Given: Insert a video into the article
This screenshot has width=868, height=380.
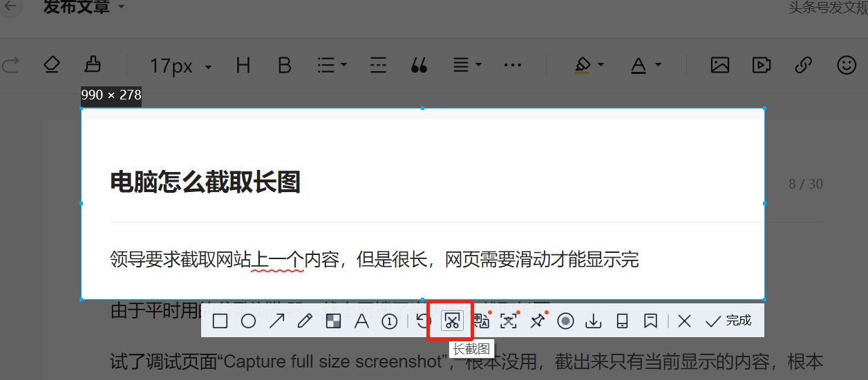Looking at the screenshot, I should (x=762, y=66).
